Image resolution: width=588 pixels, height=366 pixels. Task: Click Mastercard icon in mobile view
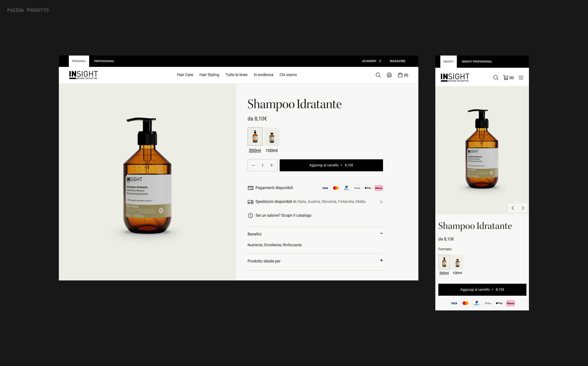(x=465, y=303)
